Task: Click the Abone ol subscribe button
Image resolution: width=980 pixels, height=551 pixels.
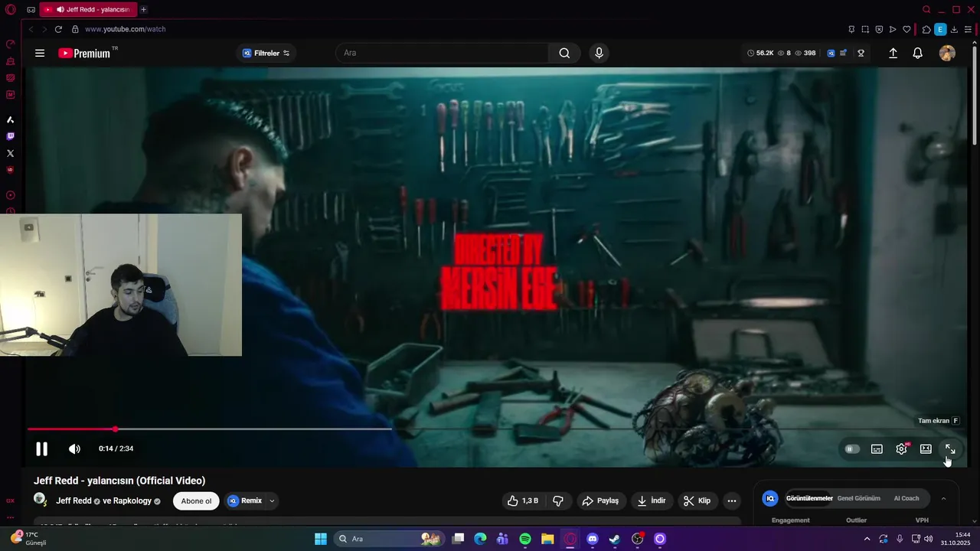Action: click(x=196, y=501)
